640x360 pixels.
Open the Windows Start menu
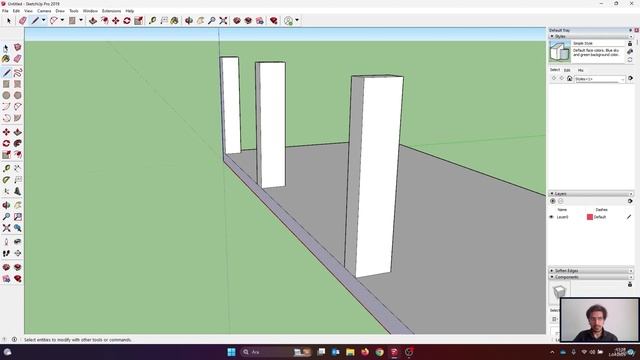click(x=231, y=352)
